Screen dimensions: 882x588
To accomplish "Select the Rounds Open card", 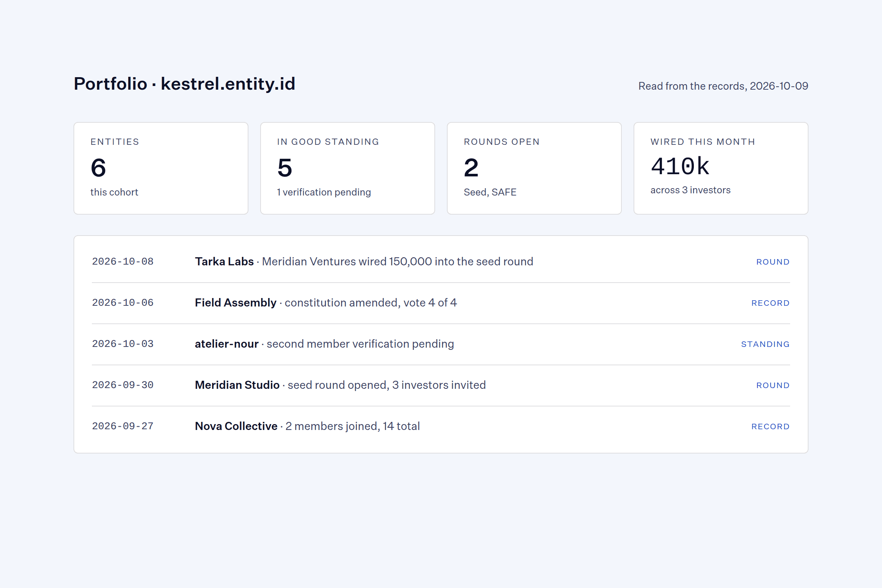I will point(534,168).
